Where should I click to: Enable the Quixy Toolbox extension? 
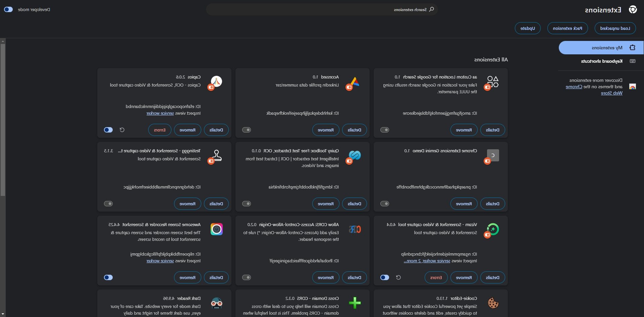coord(247,204)
